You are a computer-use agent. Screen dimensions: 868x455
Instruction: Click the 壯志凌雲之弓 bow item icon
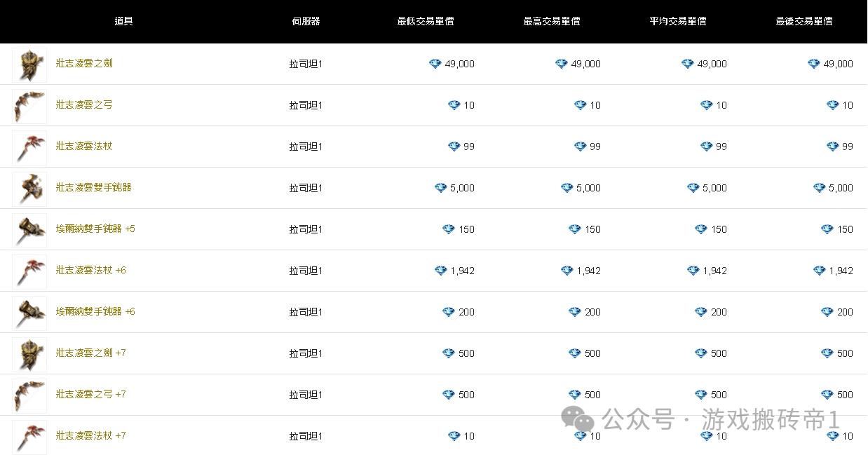click(29, 106)
